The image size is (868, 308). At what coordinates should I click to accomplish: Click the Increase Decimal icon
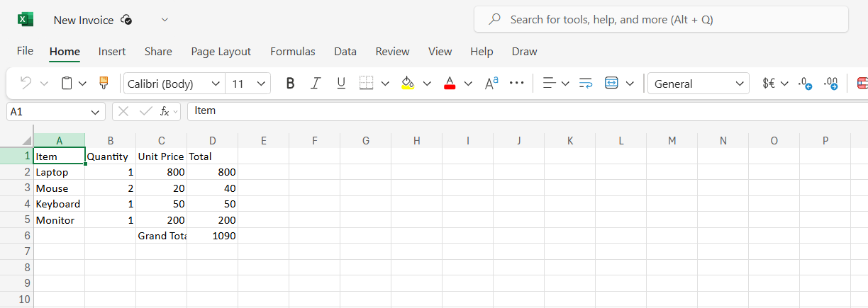pyautogui.click(x=806, y=84)
